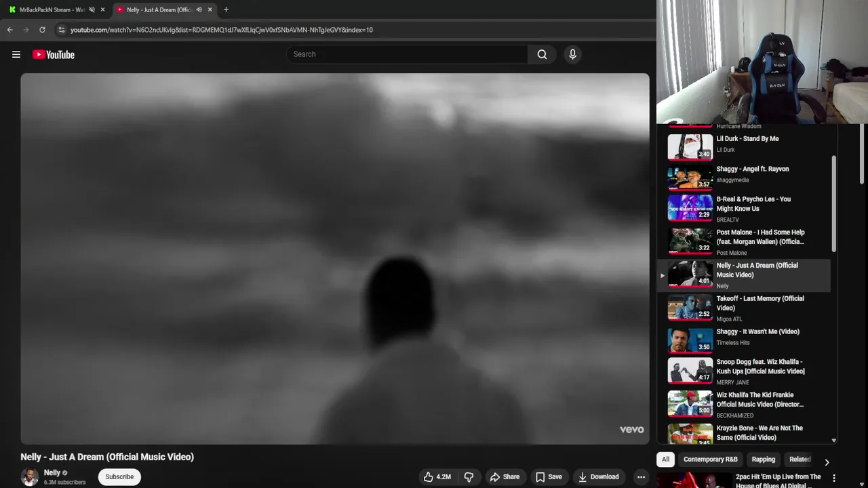This screenshot has width=868, height=488.
Task: Play B-Real & Psycho Les - You Might Know Us
Action: (753, 204)
